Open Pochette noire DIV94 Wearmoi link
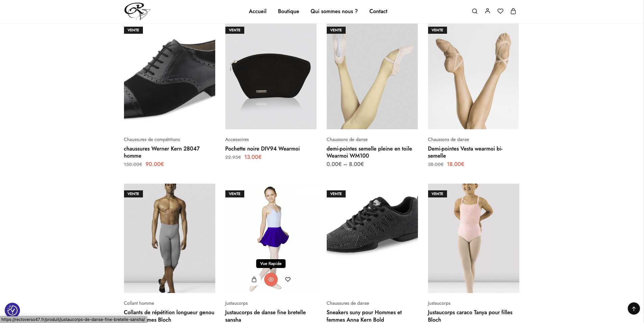Image resolution: width=644 pixels, height=323 pixels. click(262, 149)
